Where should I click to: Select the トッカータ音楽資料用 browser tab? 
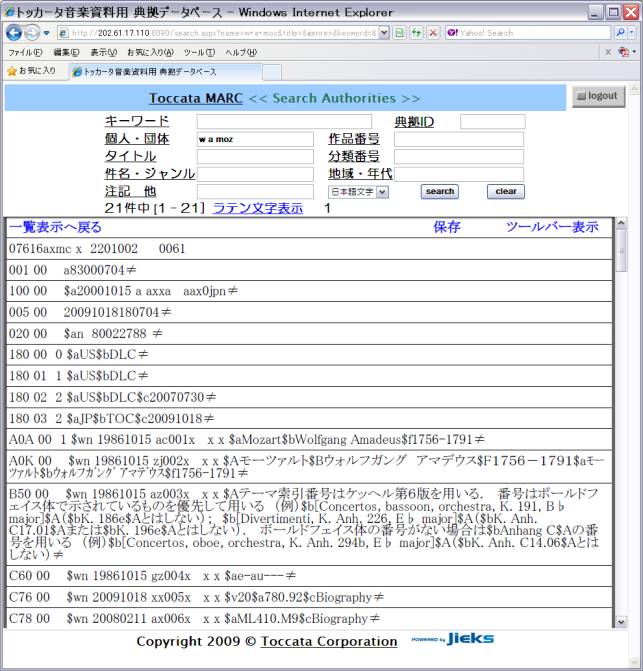(x=165, y=72)
